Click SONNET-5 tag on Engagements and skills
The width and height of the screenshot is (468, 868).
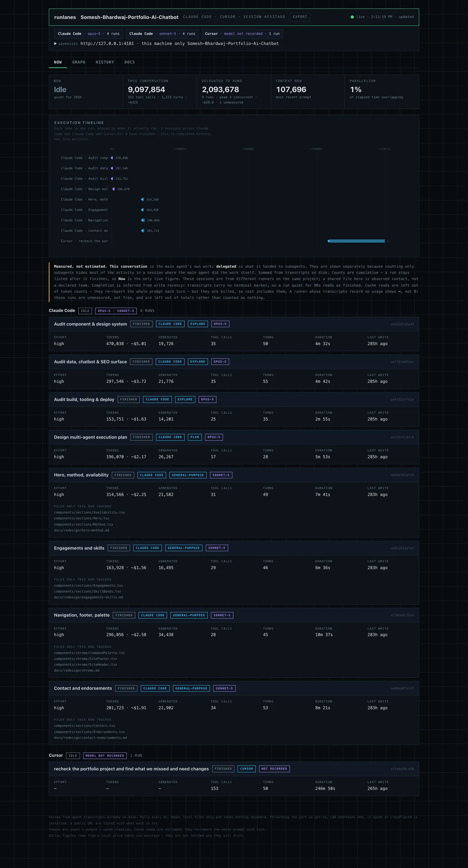point(217,548)
